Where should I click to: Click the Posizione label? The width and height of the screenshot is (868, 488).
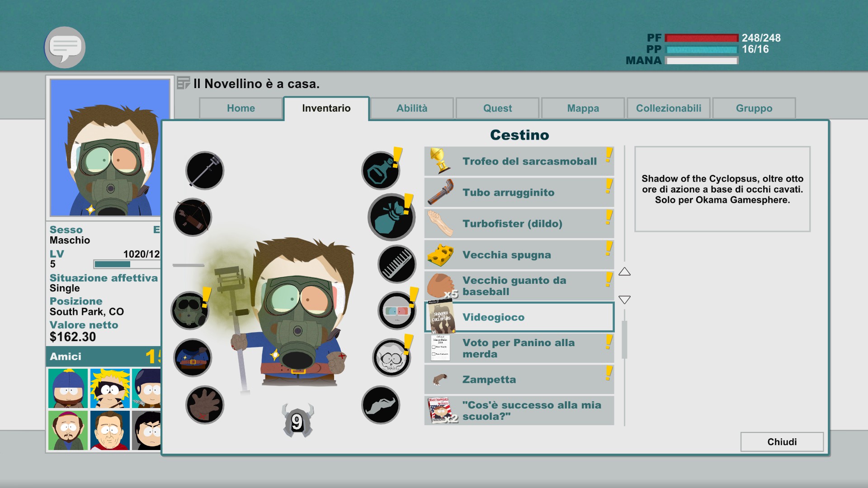pos(76,301)
